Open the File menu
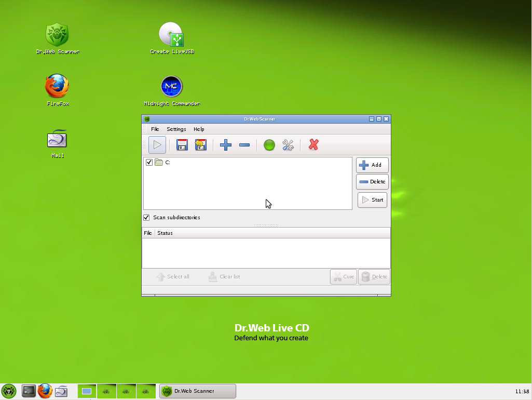This screenshot has height=400, width=532. tap(155, 129)
